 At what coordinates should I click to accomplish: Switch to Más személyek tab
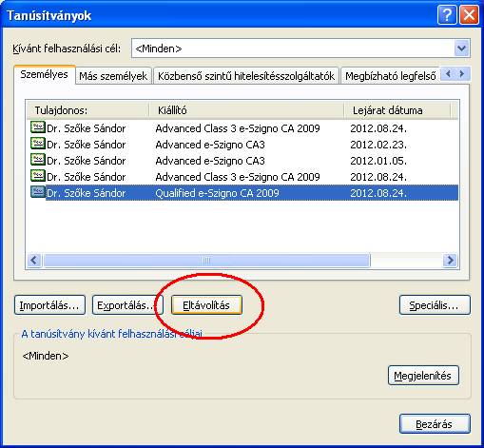click(113, 76)
